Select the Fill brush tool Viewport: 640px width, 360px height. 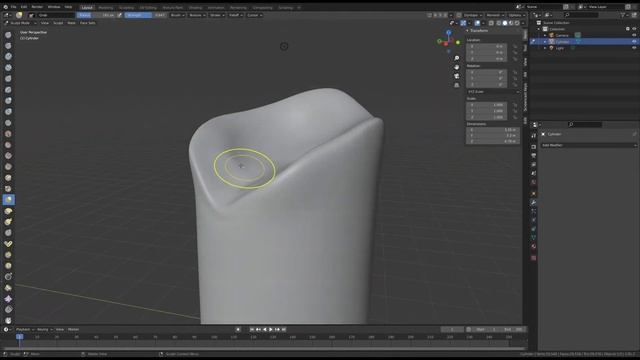click(x=8, y=156)
